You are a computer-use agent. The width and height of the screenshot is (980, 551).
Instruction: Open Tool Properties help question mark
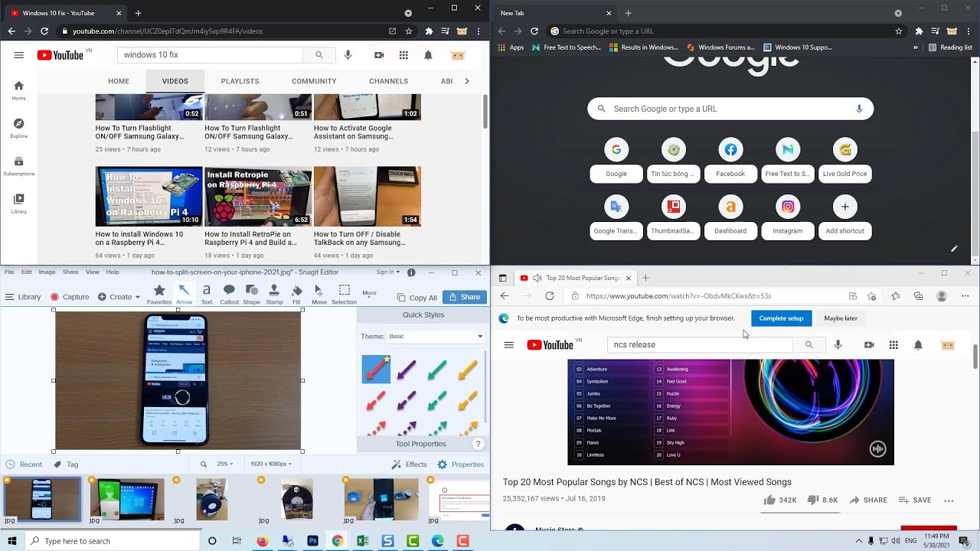point(479,444)
